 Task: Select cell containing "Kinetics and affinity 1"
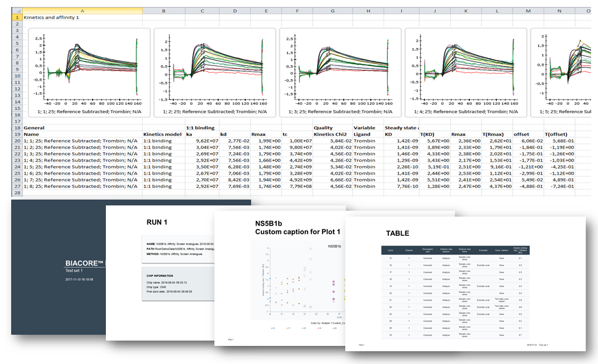pyautogui.click(x=51, y=17)
